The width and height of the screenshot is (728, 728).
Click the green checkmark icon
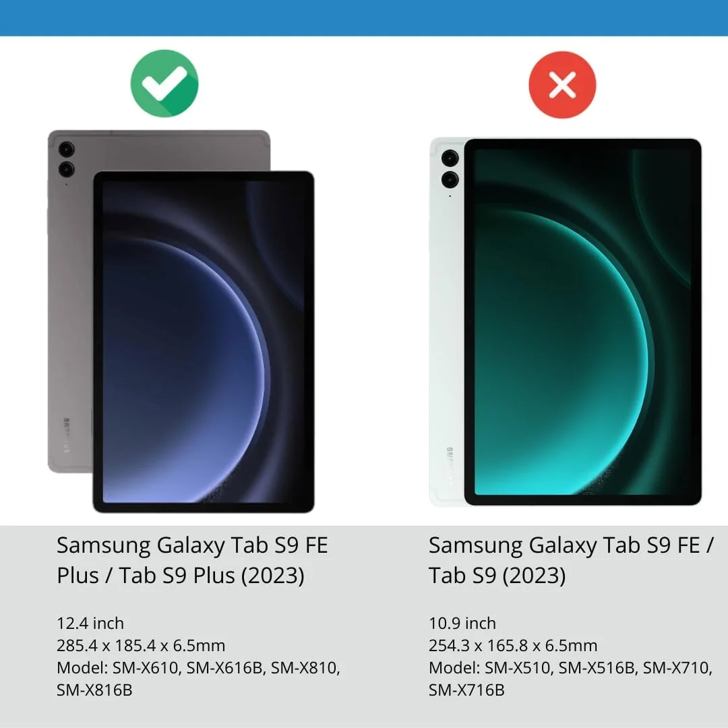pos(164,84)
